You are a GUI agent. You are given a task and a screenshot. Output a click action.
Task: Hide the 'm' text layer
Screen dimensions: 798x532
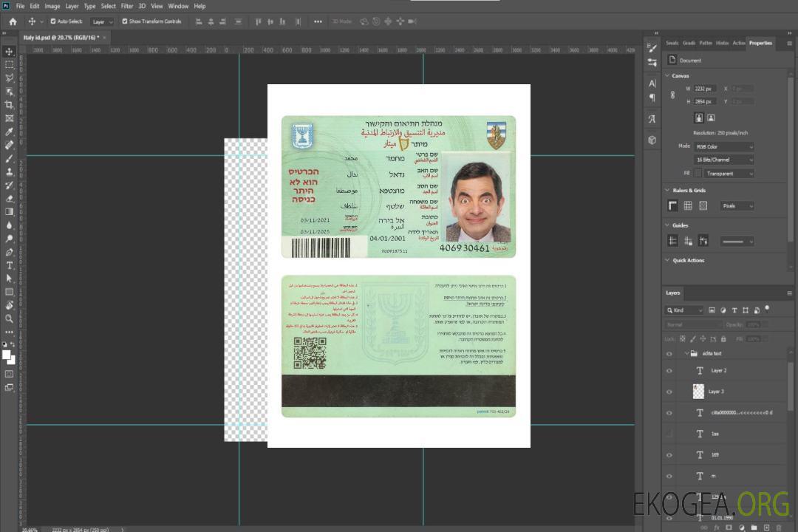coord(669,477)
